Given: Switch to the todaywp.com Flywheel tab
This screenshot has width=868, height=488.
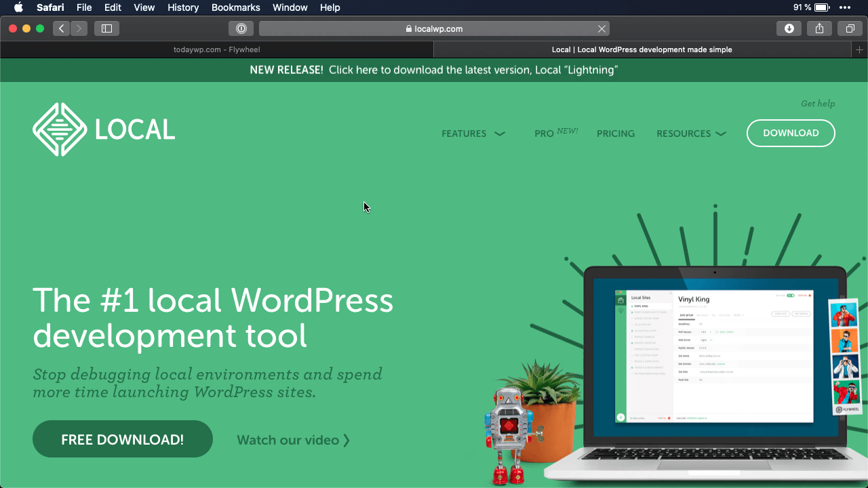Looking at the screenshot, I should [216, 49].
